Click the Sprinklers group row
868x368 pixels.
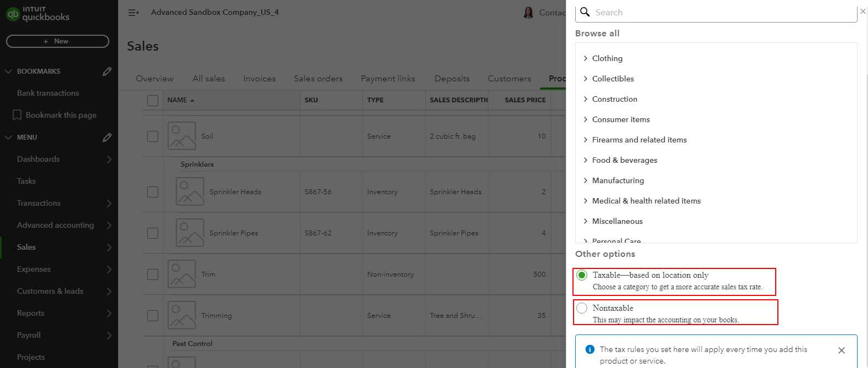pos(197,164)
